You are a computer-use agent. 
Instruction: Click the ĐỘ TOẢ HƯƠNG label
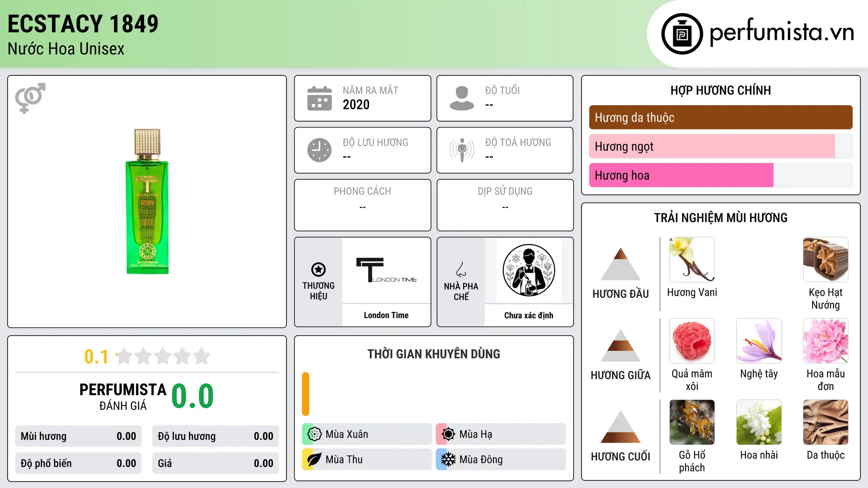tap(518, 142)
